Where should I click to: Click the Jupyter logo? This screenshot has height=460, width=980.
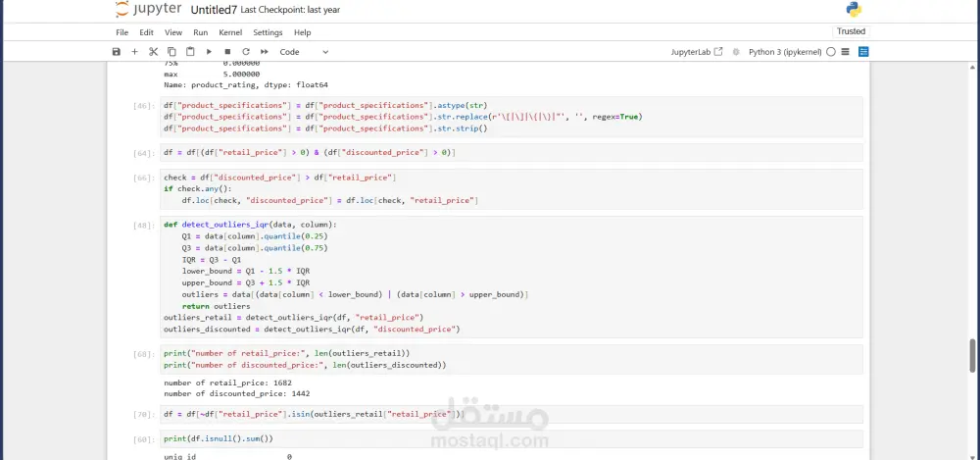(x=149, y=10)
